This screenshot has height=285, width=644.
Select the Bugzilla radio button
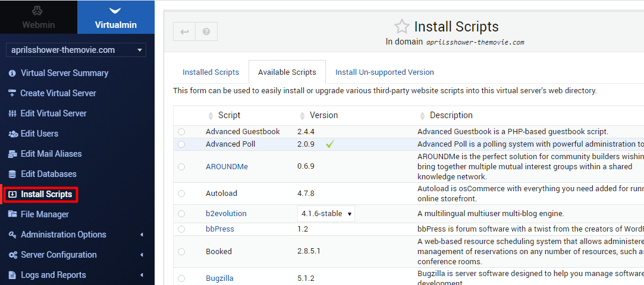pyautogui.click(x=181, y=278)
